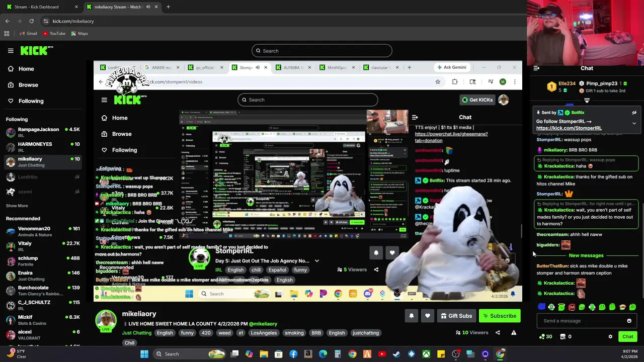This screenshot has width=644, height=362.
Task: Expand the gift leaderboard handle
Action: [587, 101]
